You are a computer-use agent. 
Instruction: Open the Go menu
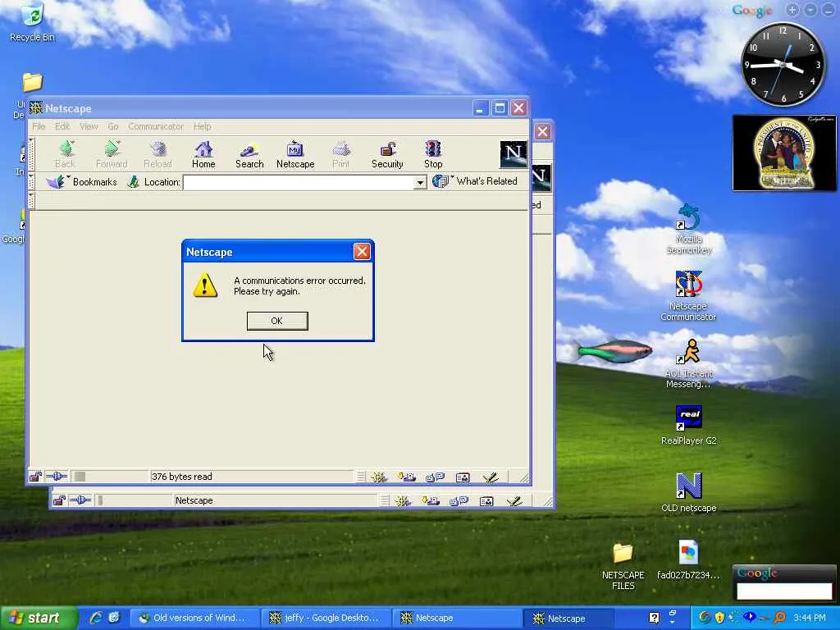pyautogui.click(x=112, y=126)
